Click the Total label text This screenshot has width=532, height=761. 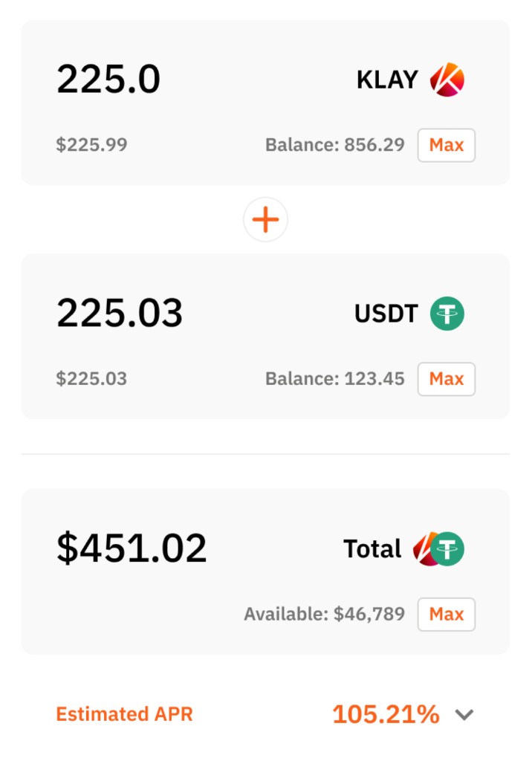[372, 549]
